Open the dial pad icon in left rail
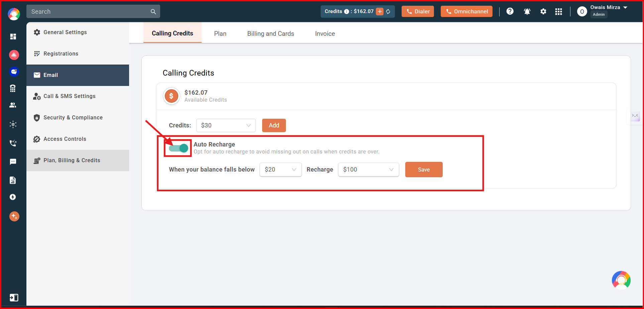This screenshot has height=309, width=644. click(x=13, y=88)
